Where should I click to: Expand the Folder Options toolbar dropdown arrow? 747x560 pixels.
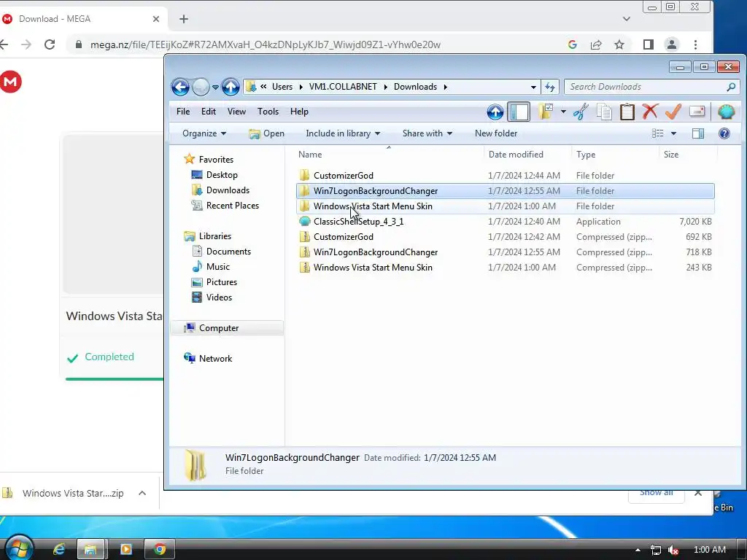tap(563, 112)
